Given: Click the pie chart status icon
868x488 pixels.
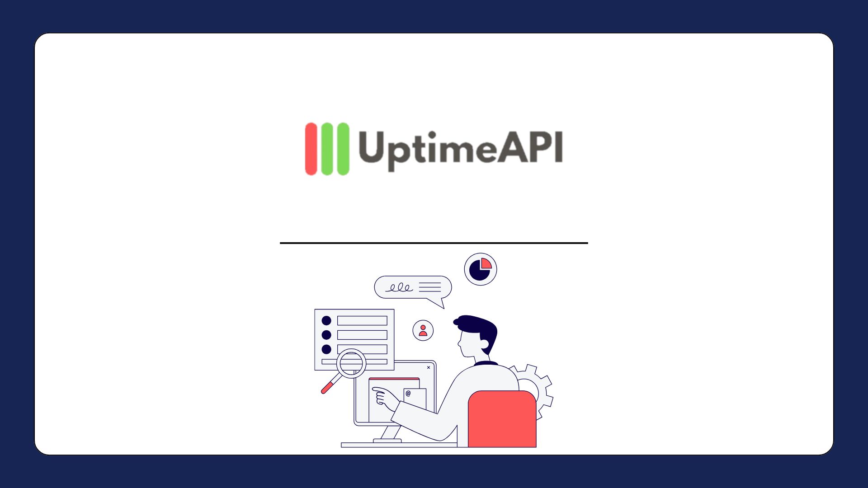Looking at the screenshot, I should pyautogui.click(x=481, y=270).
